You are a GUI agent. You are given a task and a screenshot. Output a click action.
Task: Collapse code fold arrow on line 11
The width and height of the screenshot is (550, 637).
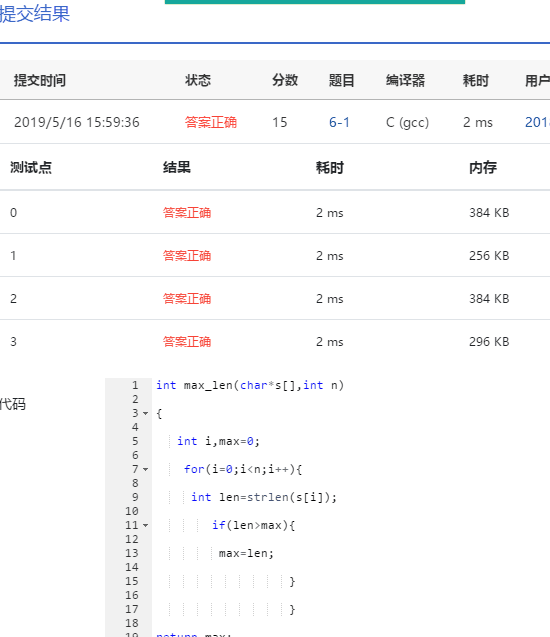click(145, 526)
